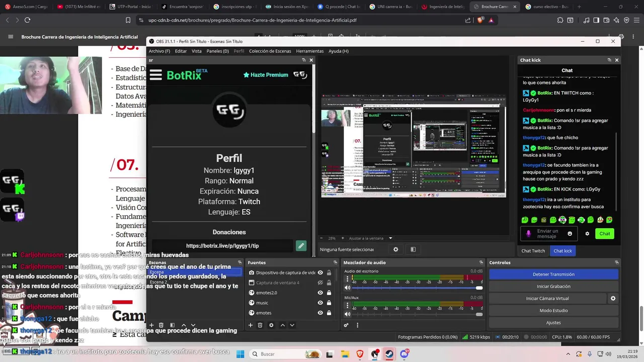Open the emoji picker in chat box
Viewport: 644px width, 362px height.
coord(570,234)
